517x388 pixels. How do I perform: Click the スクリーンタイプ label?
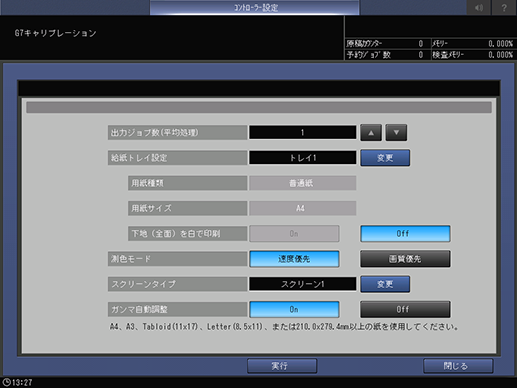click(177, 284)
